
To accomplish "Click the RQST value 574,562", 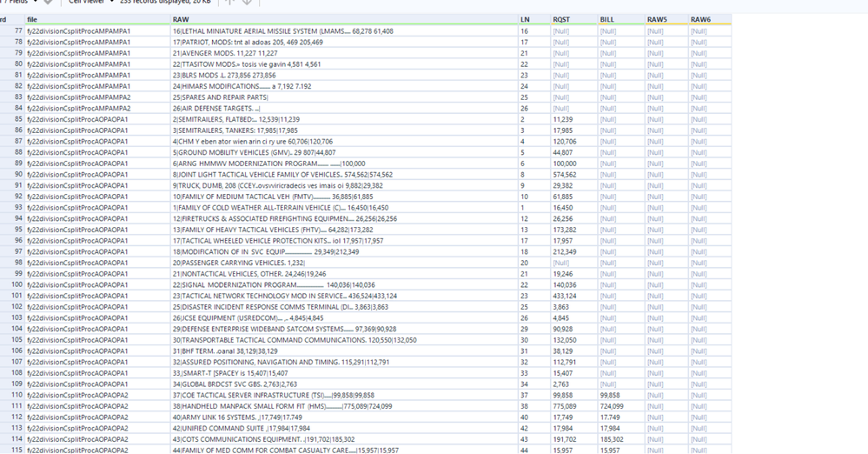I will [573, 175].
